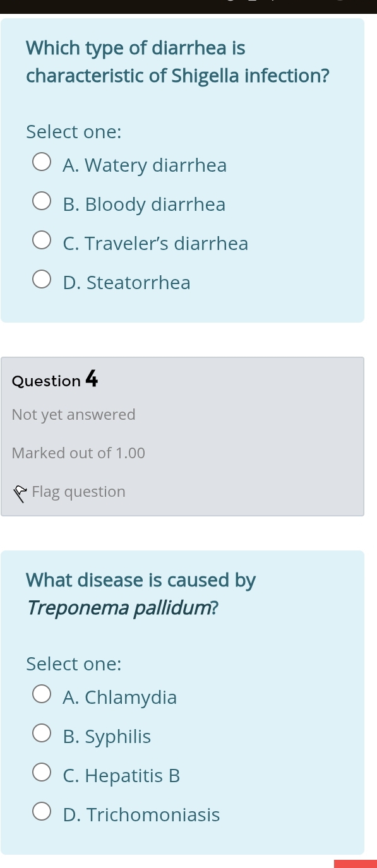The height and width of the screenshot is (868, 377).
Task: Open the Flag question link for Question 4
Action: pos(79,491)
